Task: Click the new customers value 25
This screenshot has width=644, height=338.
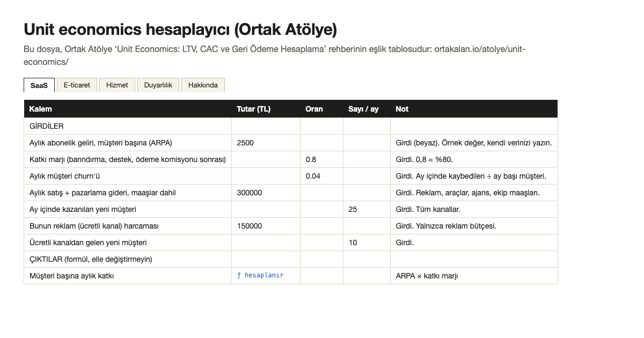Action: [x=367, y=209]
